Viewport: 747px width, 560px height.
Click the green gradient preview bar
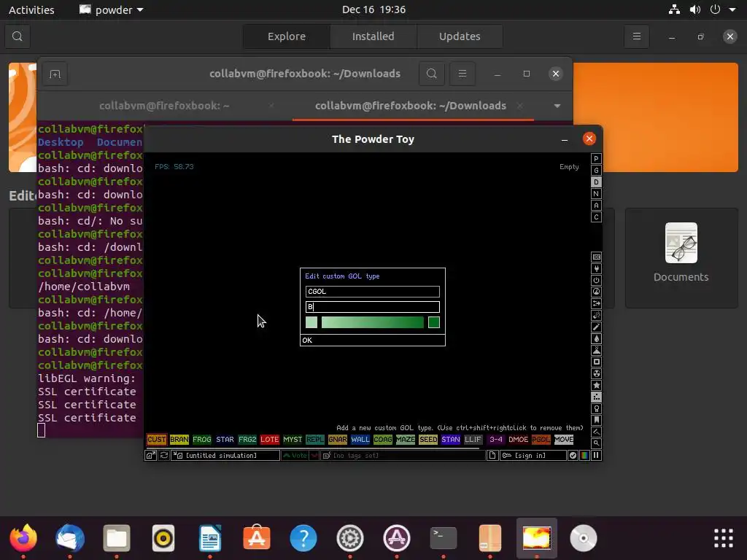pyautogui.click(x=373, y=322)
